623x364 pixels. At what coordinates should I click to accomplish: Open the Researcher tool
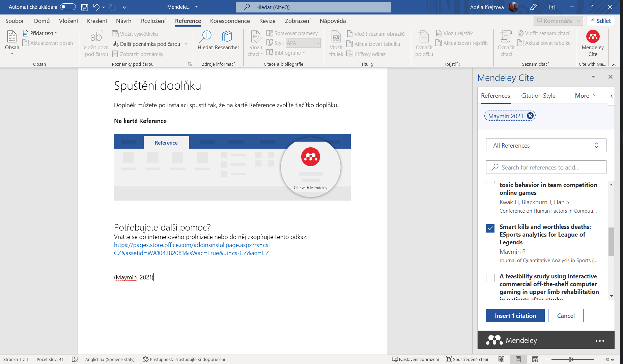coord(227,40)
